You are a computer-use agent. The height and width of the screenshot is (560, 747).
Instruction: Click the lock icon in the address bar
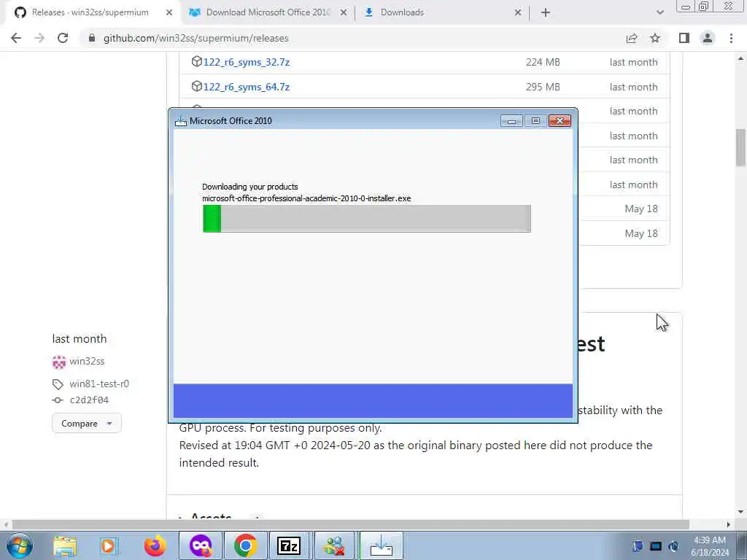92,38
